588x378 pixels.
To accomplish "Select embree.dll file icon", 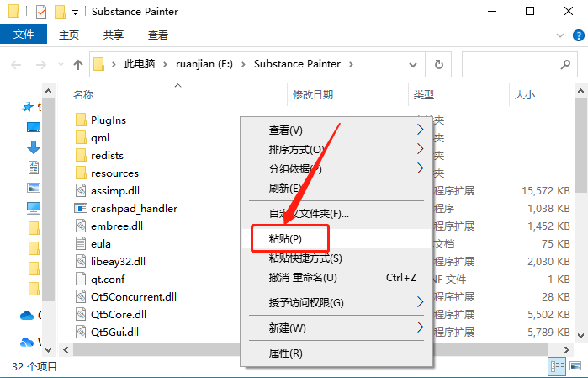I will coord(81,226).
